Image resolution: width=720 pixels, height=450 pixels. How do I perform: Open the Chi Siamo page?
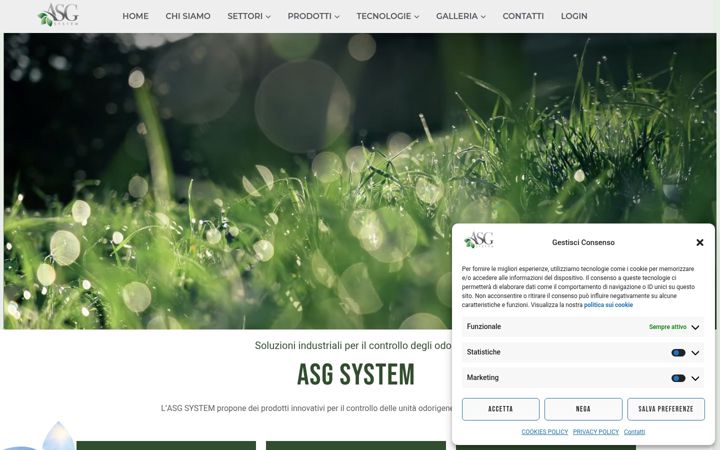pyautogui.click(x=188, y=16)
